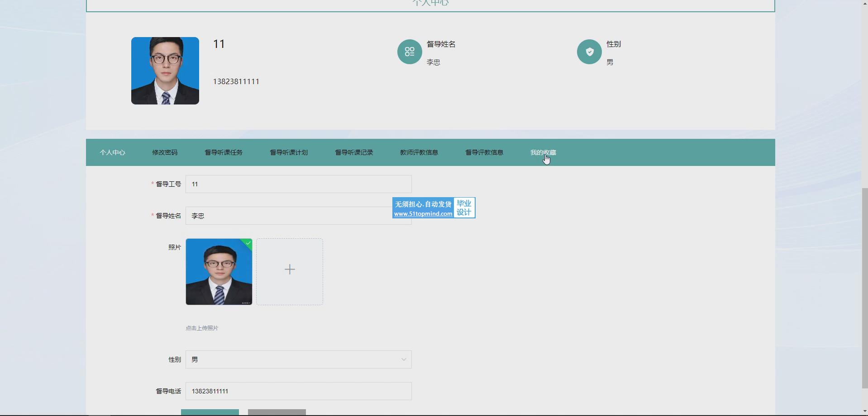The width and height of the screenshot is (868, 416).
Task: View the 教师评教信息 tab
Action: 419,152
